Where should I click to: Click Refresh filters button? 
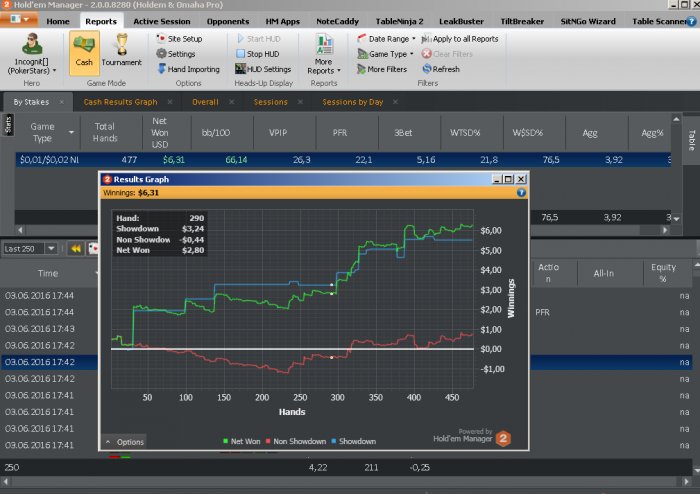tap(441, 69)
